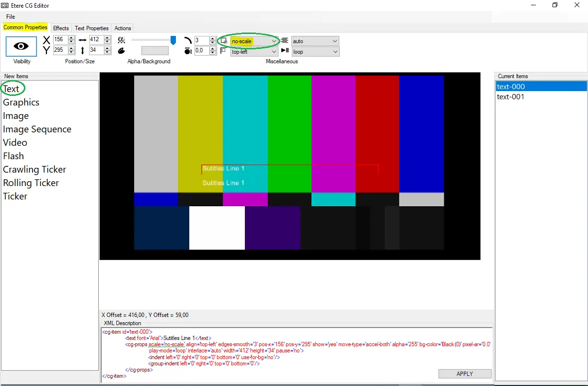588x386 pixels.
Task: Select Crawling Ticker in New Items
Action: [35, 169]
